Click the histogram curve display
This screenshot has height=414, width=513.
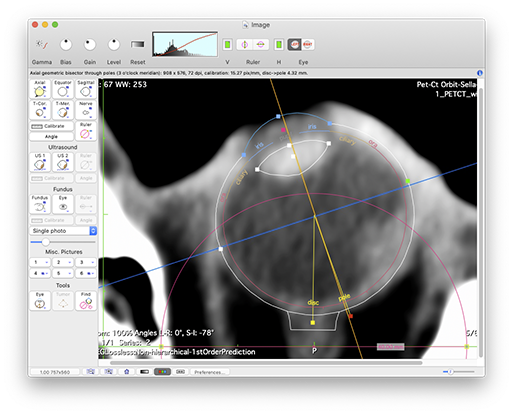185,44
